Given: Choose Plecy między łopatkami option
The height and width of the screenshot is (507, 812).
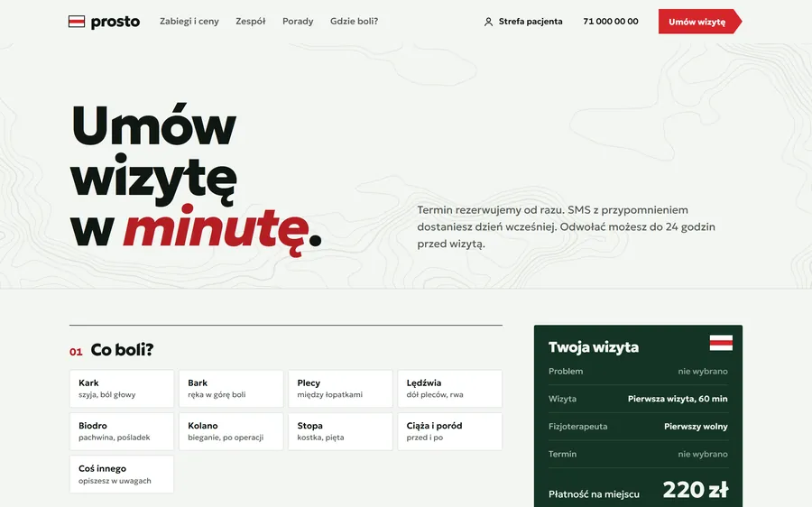Looking at the screenshot, I should (x=340, y=389).
